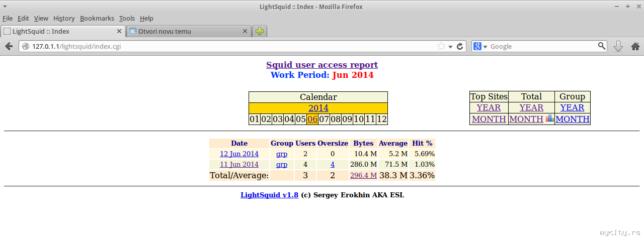This screenshot has height=239, width=644.
Task: Click the Hit % column header
Action: (x=422, y=143)
